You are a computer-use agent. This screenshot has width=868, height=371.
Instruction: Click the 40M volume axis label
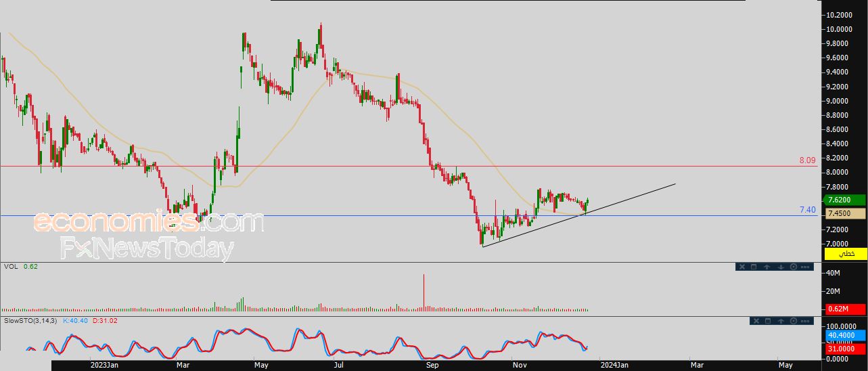833,273
